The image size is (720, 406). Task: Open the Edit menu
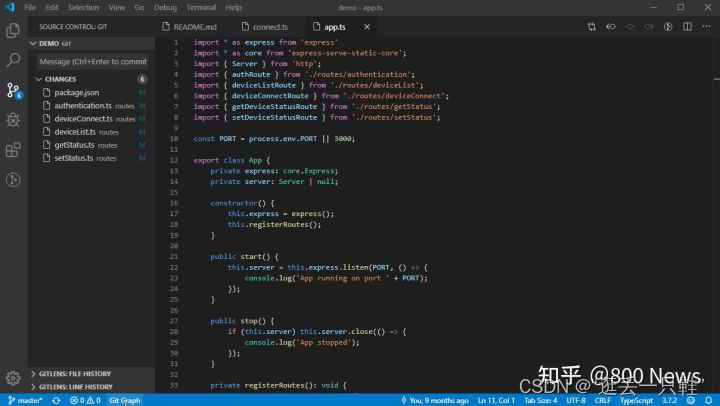click(x=52, y=7)
